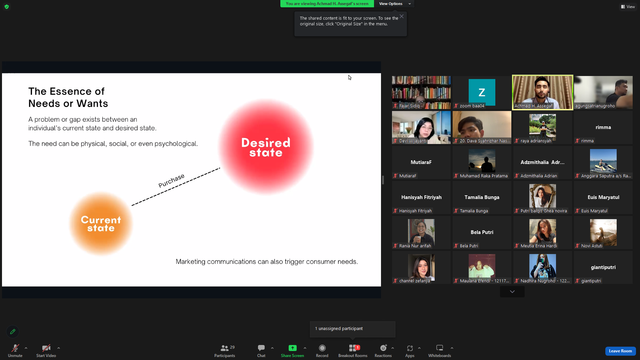Click the gallery panel divider handle
640x360 pixels.
(383, 180)
